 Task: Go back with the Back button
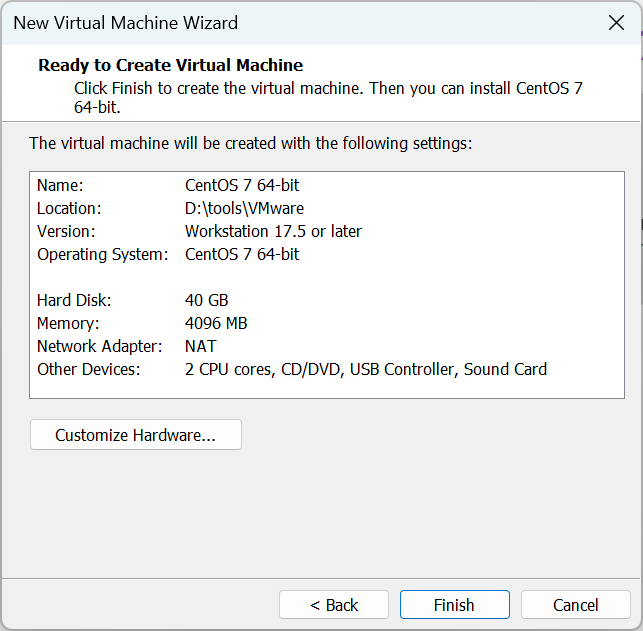point(334,605)
